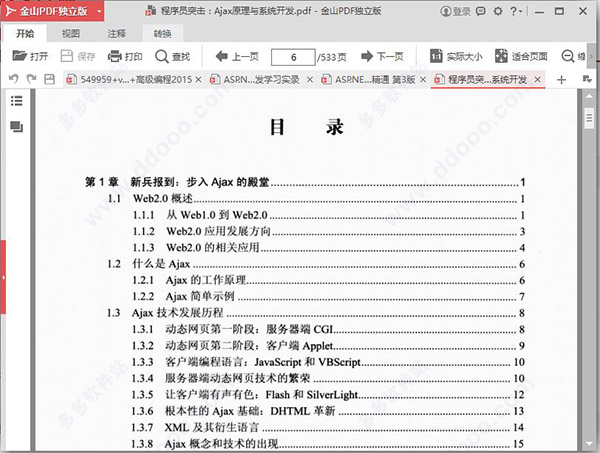Click the 1.3.6 DHTML 革新 line
The height and width of the screenshot is (453, 600).
328,411
